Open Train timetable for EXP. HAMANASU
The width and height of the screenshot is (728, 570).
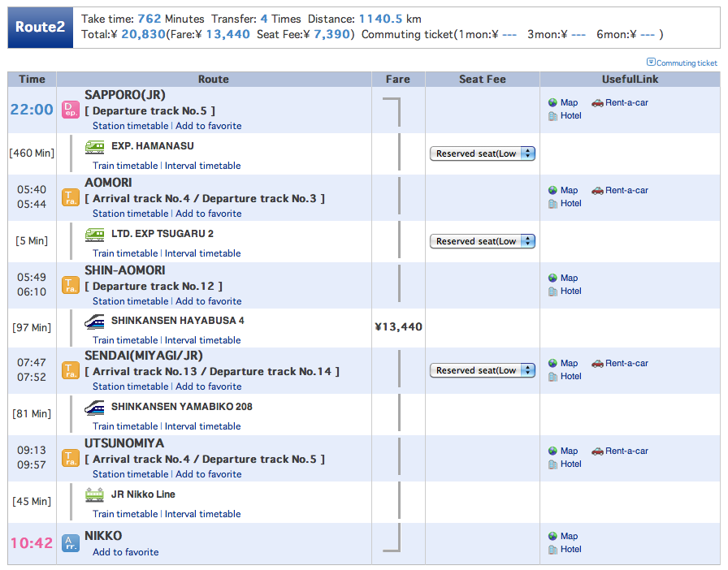(x=125, y=166)
